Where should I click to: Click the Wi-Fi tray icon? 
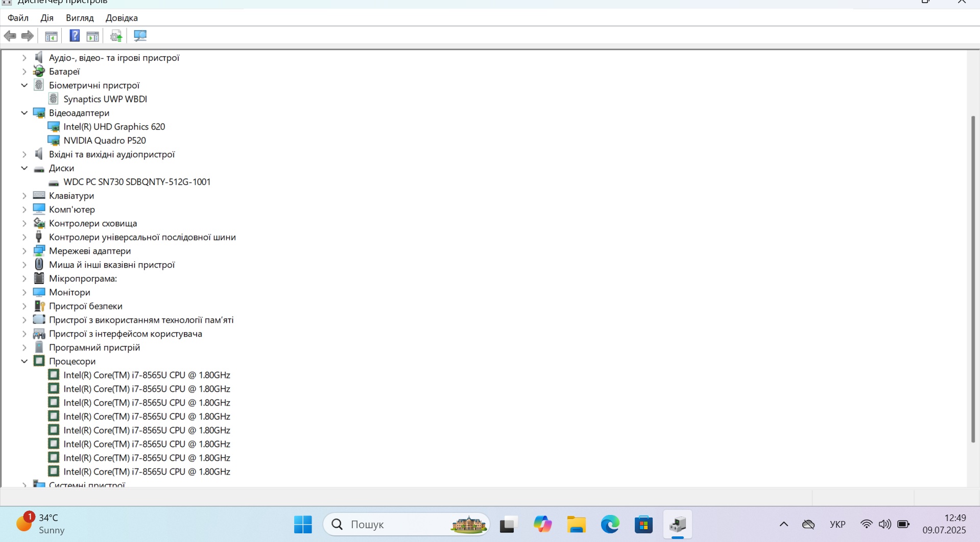(x=866, y=524)
